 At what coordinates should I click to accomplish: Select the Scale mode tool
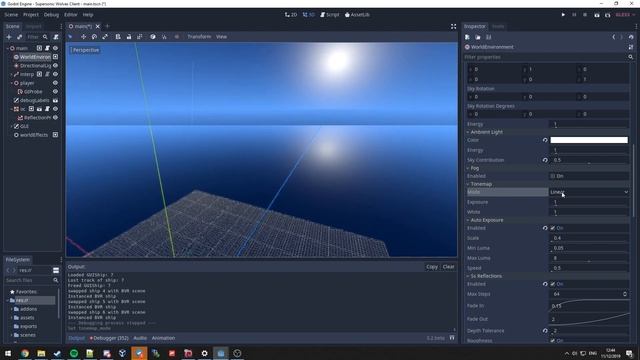pyautogui.click(x=105, y=37)
